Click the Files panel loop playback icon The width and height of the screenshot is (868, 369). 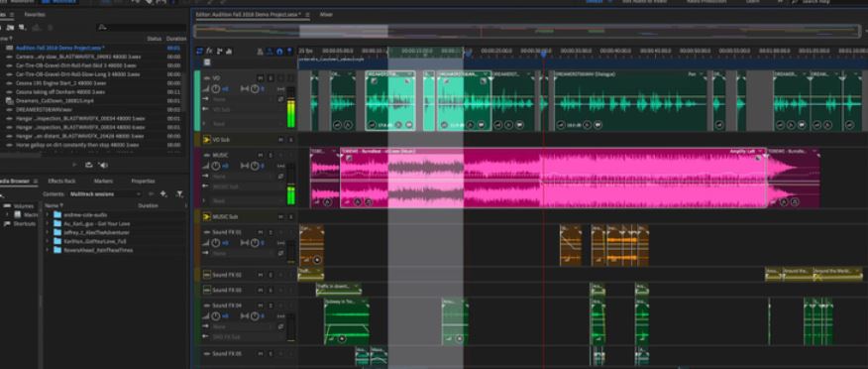(88, 165)
